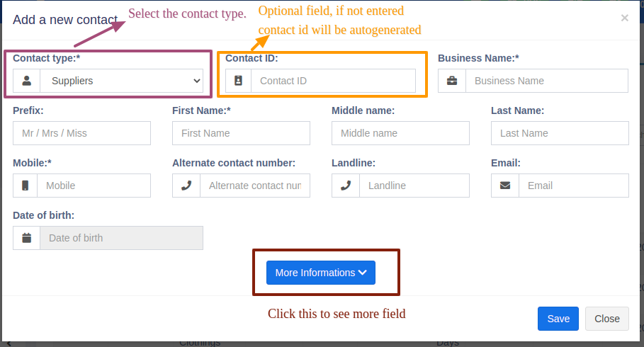
Task: Open the Date of birth picker field
Action: (121, 238)
